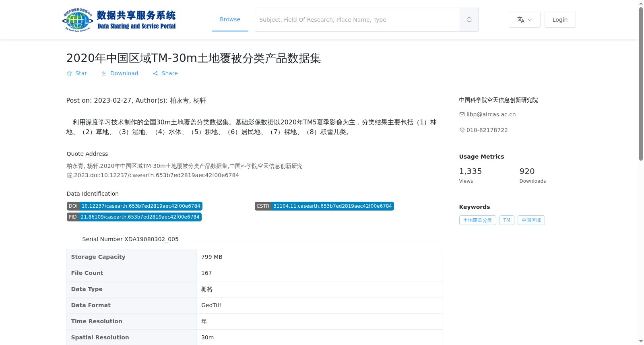This screenshot has width=644, height=345.
Task: Click the Post on date and authors line
Action: pyautogui.click(x=136, y=101)
